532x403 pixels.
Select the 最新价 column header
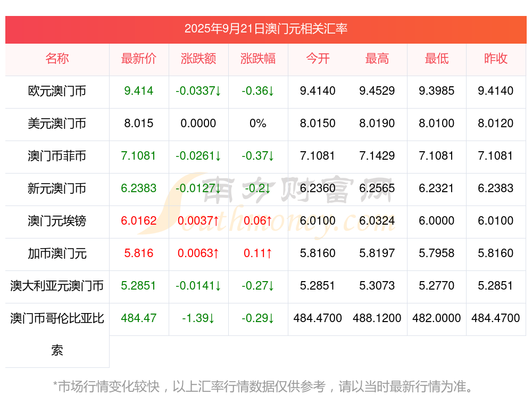pyautogui.click(x=139, y=59)
